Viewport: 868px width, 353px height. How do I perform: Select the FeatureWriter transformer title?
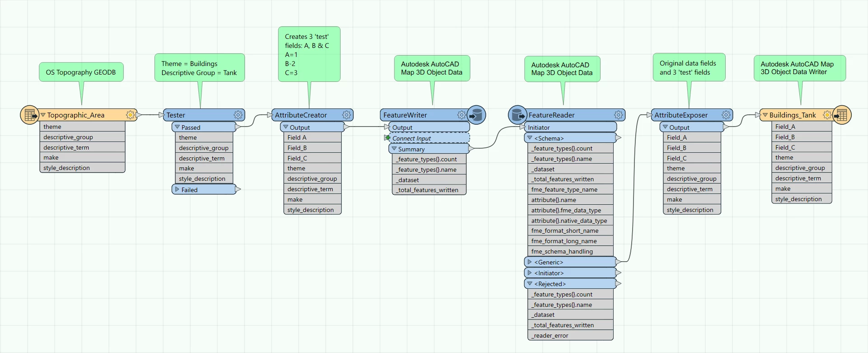pyautogui.click(x=405, y=115)
